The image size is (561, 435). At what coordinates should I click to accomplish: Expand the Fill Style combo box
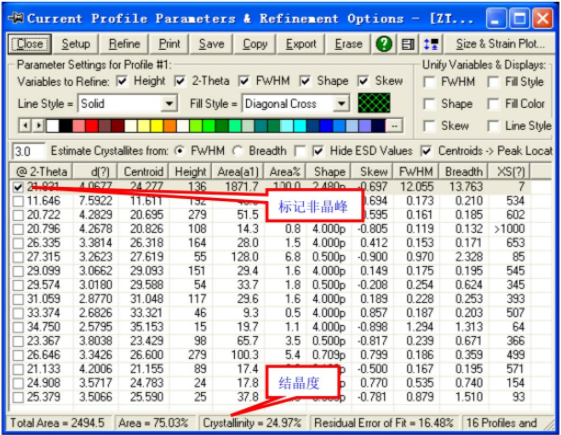(296, 104)
